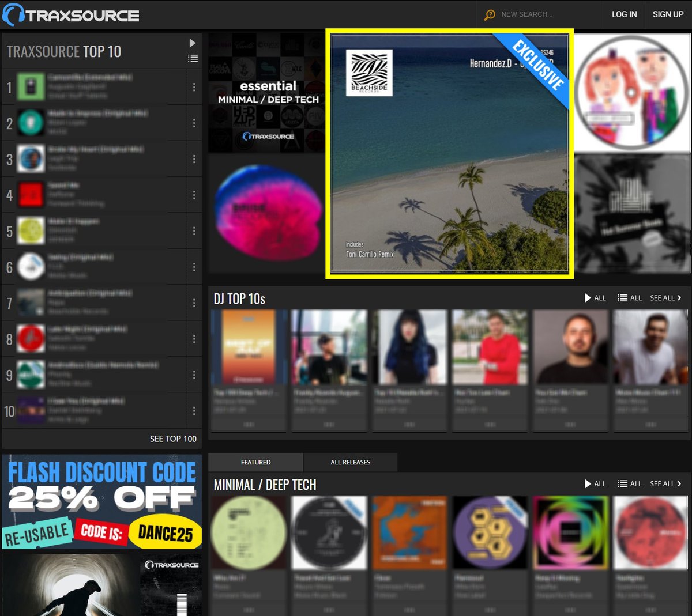This screenshot has height=616, width=692.
Task: Click the DJ TOP 10s heading
Action: pos(239,298)
